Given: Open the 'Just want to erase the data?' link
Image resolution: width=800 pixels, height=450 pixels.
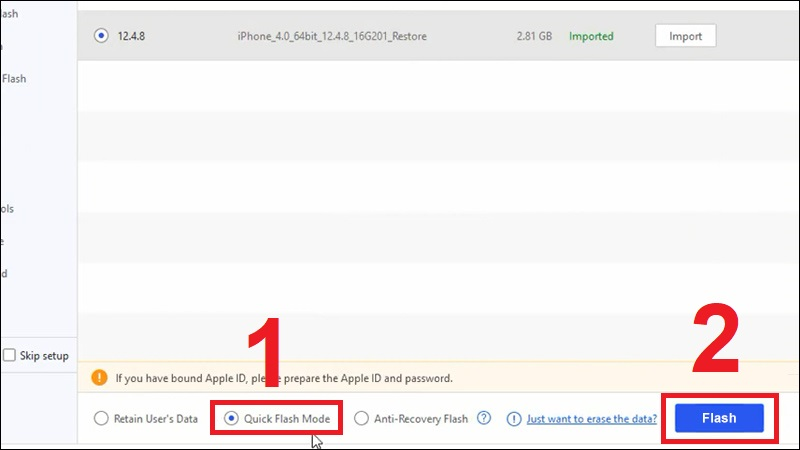Looking at the screenshot, I should (x=591, y=419).
